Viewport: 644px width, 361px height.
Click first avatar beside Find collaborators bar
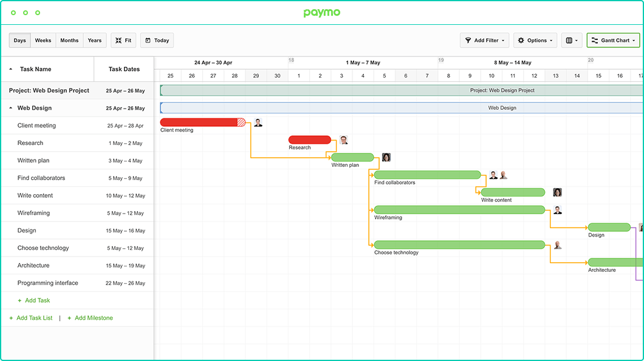pos(493,175)
